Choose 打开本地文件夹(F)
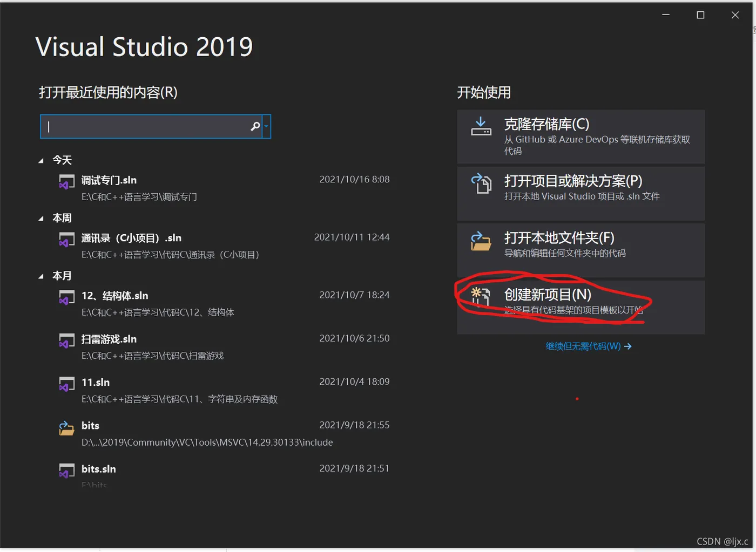This screenshot has height=552, width=756. click(580, 250)
